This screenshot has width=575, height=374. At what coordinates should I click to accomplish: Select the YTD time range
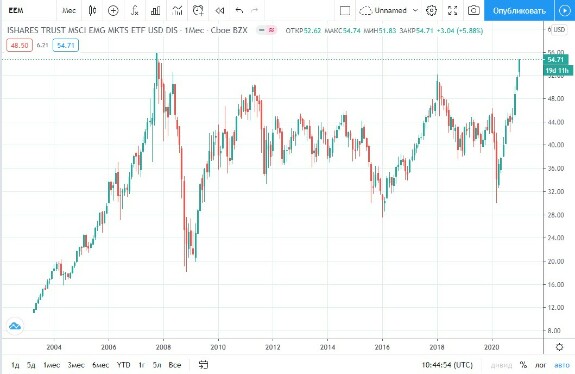click(124, 365)
